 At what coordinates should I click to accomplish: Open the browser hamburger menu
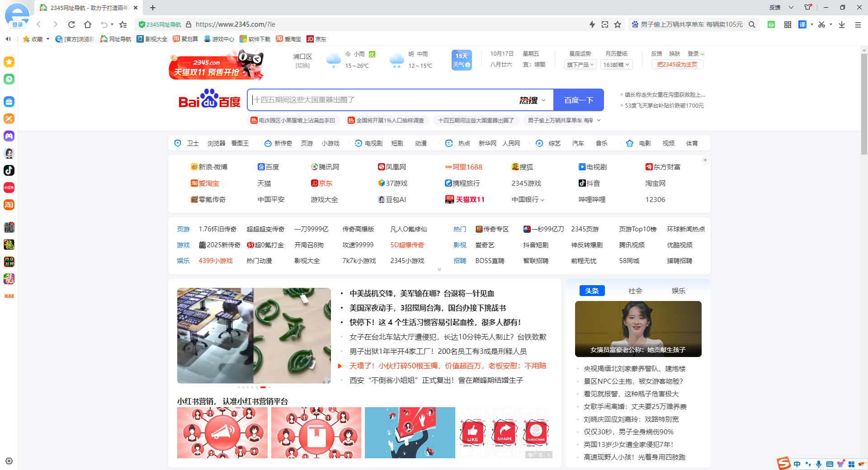(858, 24)
